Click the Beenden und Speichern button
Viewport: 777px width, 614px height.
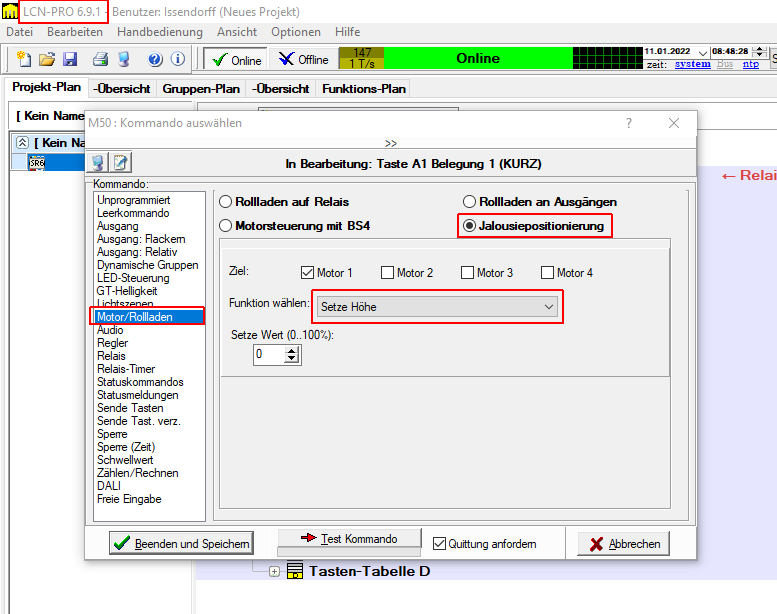click(x=181, y=543)
